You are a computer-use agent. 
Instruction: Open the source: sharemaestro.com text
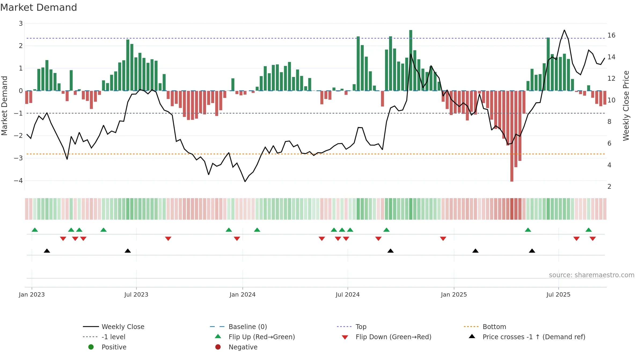[x=592, y=275]
